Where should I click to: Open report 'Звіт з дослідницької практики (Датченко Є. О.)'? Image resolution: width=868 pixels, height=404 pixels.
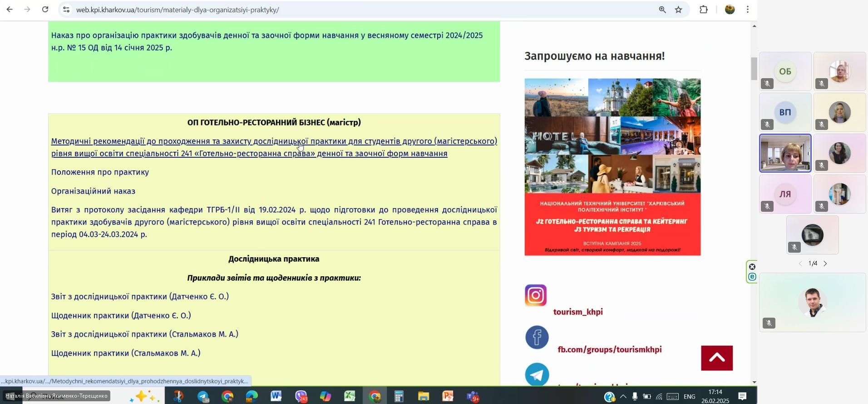(140, 297)
